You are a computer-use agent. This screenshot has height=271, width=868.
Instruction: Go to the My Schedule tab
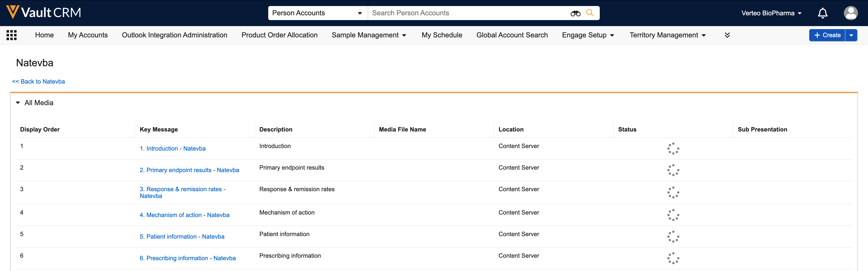point(442,35)
